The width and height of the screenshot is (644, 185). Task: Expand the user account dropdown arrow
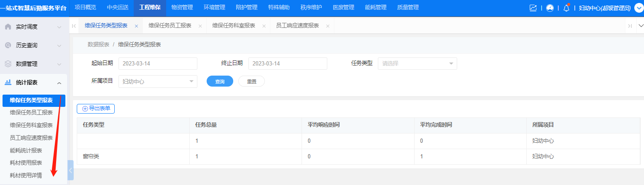[639, 8]
